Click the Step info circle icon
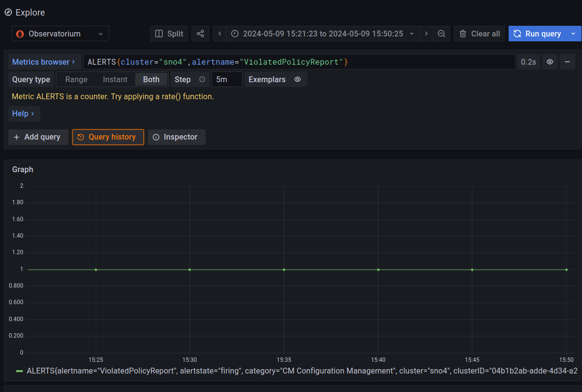582x392 pixels. pos(202,79)
